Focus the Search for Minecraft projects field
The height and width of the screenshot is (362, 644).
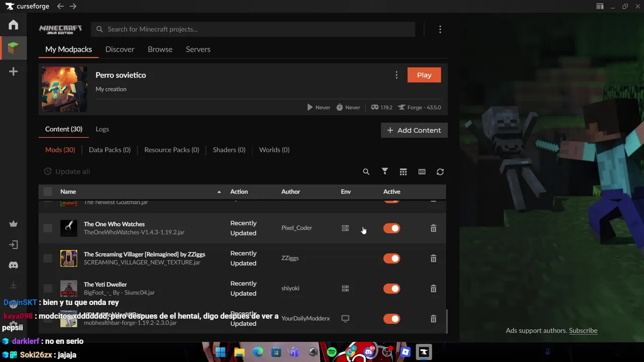click(253, 29)
